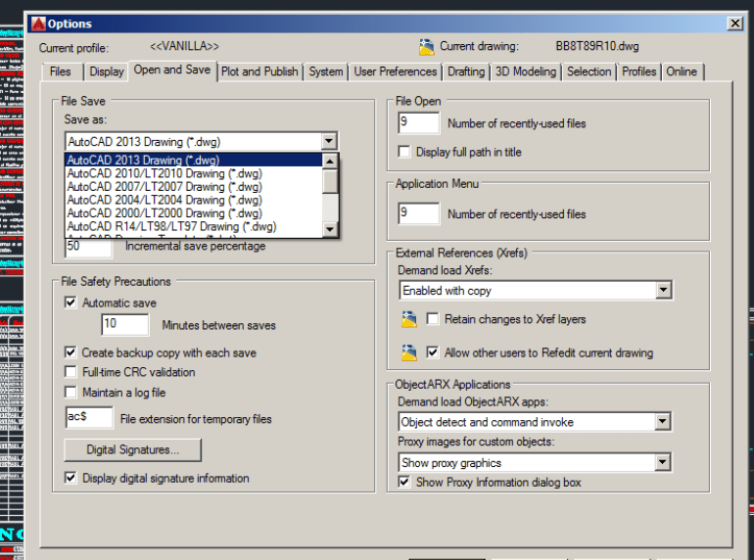Click the format list scrollbar thumb
The width and height of the screenshot is (754, 560).
pos(330,181)
